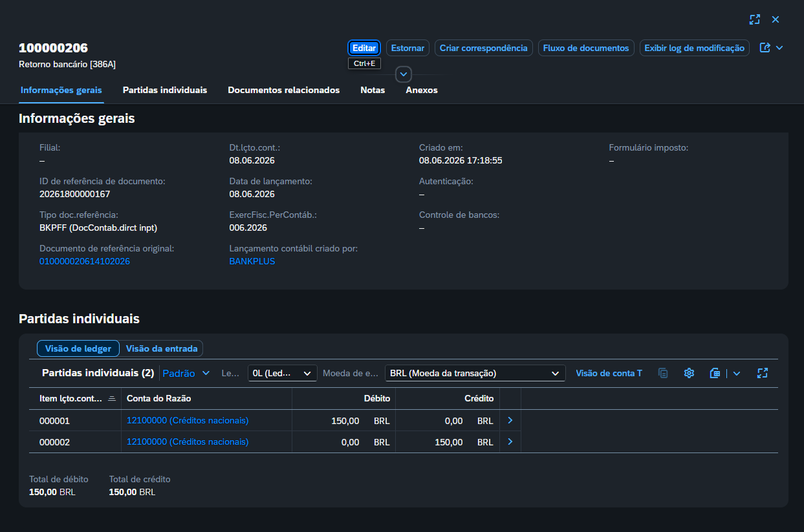804x532 pixels.
Task: Open original reference document 010000020614102026 link
Action: click(x=85, y=261)
